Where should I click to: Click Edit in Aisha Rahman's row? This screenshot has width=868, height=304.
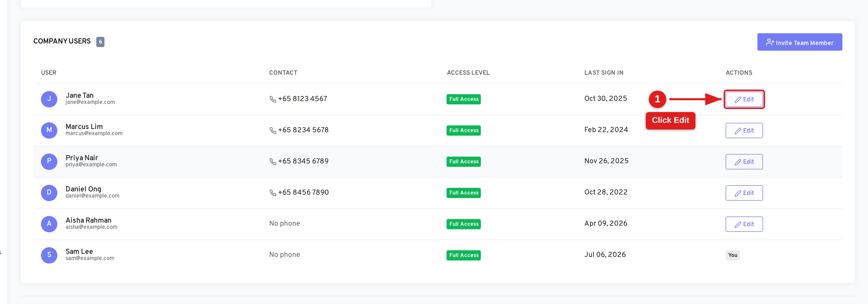[744, 224]
